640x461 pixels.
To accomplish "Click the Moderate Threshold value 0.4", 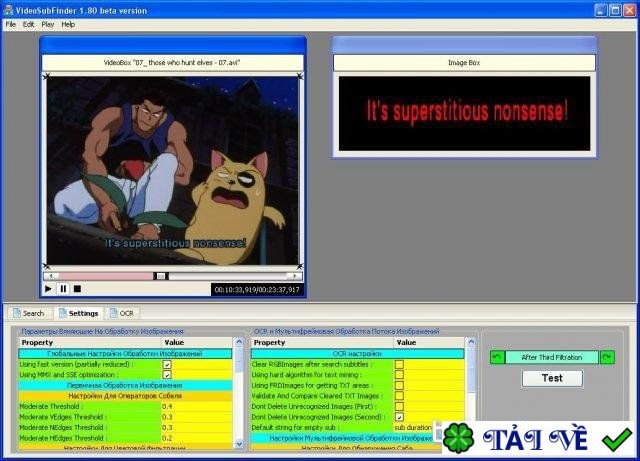I will click(197, 406).
